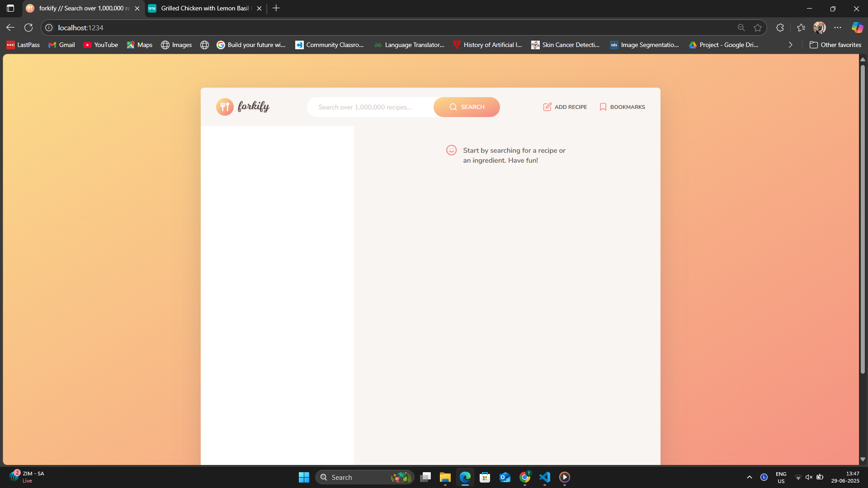Viewport: 868px width, 488px height.
Task: Open the ADD RECIPE form
Action: (x=565, y=107)
